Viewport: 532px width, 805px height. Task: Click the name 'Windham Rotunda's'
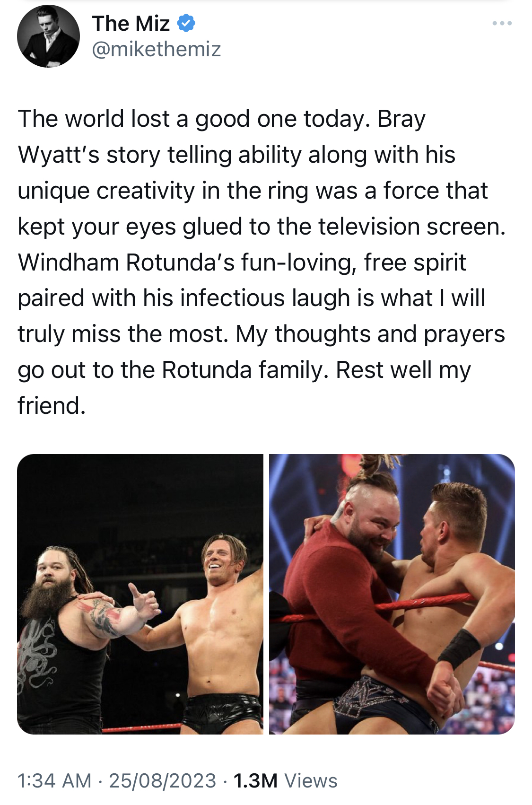click(126, 262)
